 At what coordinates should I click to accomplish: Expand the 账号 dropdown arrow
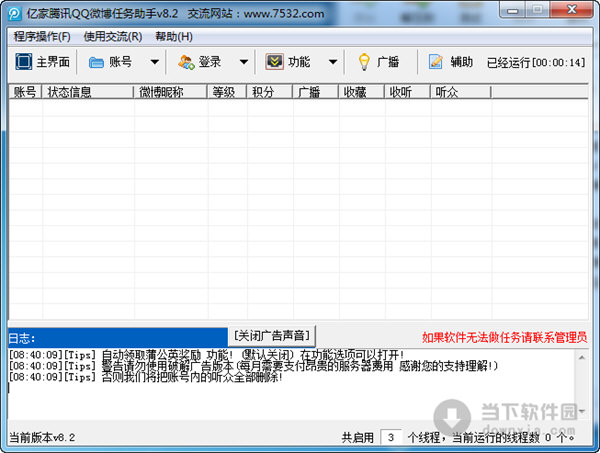pyautogui.click(x=155, y=62)
